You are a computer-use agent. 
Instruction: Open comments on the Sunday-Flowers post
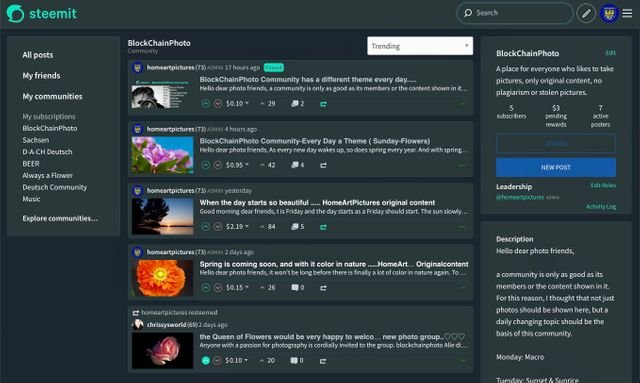click(x=298, y=165)
